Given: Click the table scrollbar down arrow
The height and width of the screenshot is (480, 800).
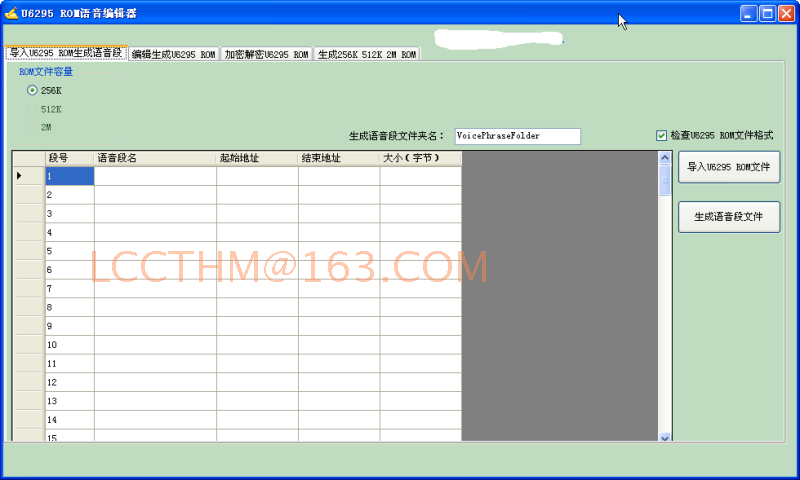Looking at the screenshot, I should 665,436.
